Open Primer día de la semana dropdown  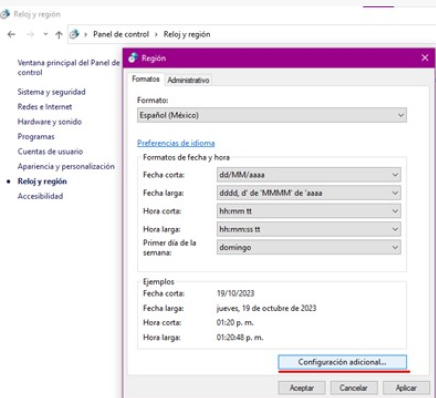(x=309, y=247)
